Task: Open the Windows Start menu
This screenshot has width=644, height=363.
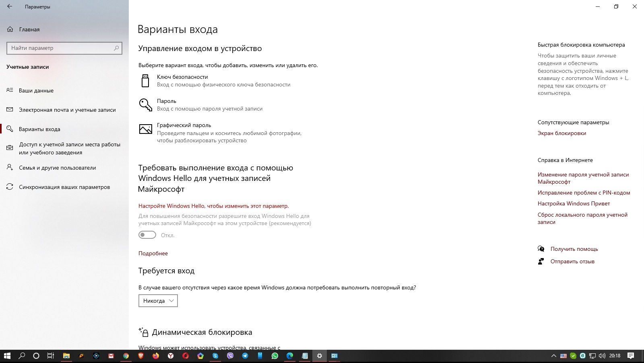Action: [7, 356]
